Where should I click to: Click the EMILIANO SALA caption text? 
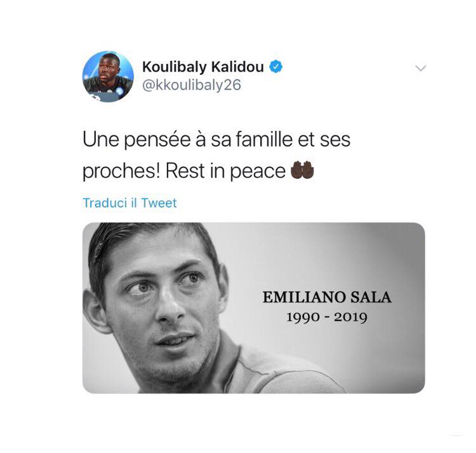(327, 298)
